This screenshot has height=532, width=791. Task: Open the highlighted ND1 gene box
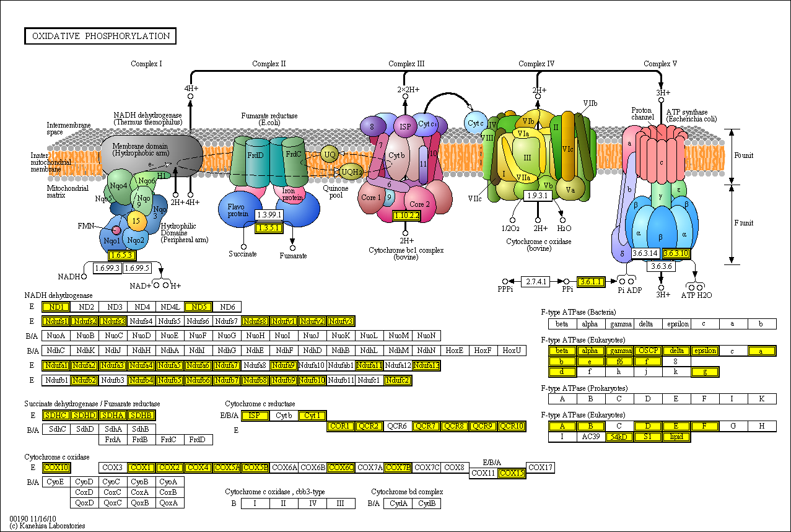pyautogui.click(x=56, y=307)
